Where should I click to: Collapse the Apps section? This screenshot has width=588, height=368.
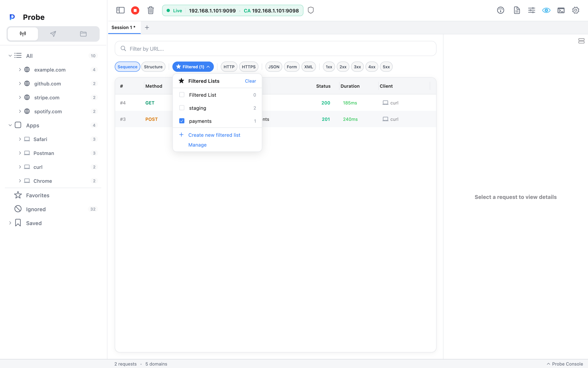[10, 125]
